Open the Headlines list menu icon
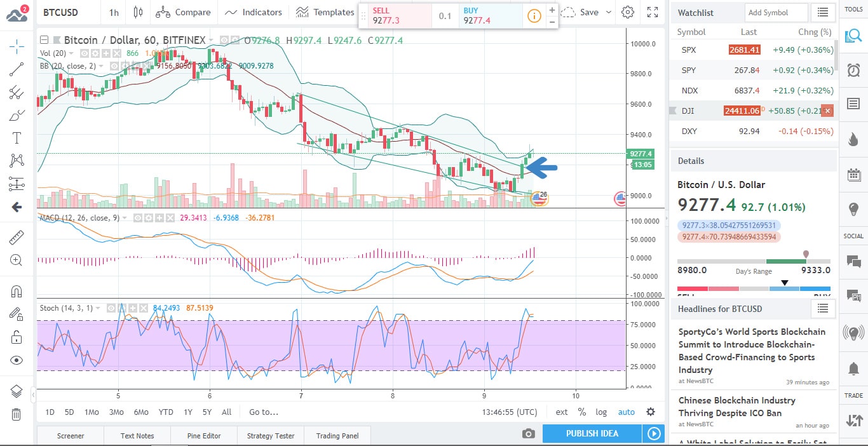 coord(823,308)
